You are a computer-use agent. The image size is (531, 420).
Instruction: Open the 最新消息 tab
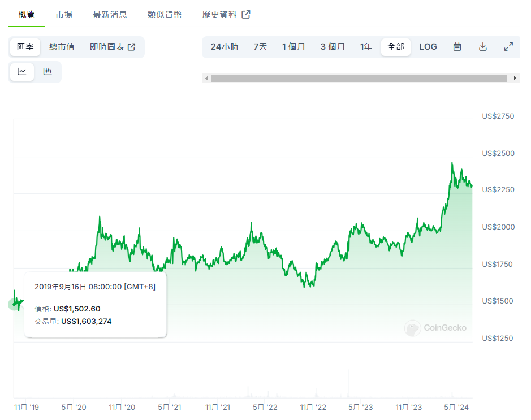110,15
